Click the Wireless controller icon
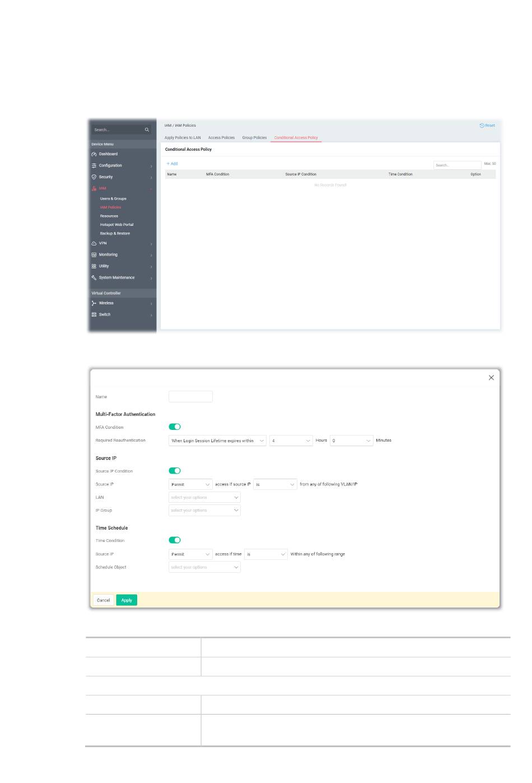 coord(94,303)
